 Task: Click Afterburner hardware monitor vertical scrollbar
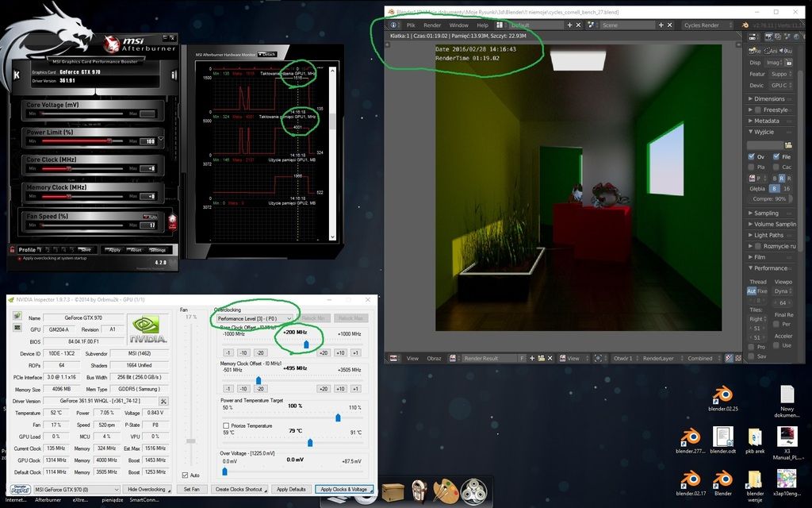tap(332, 153)
